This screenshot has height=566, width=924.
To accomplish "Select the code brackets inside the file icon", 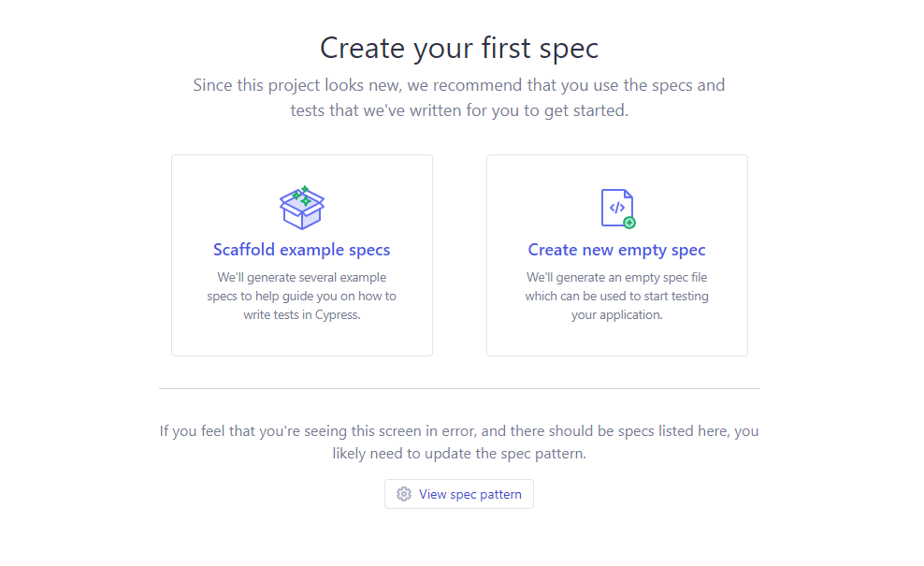I will pyautogui.click(x=617, y=208).
